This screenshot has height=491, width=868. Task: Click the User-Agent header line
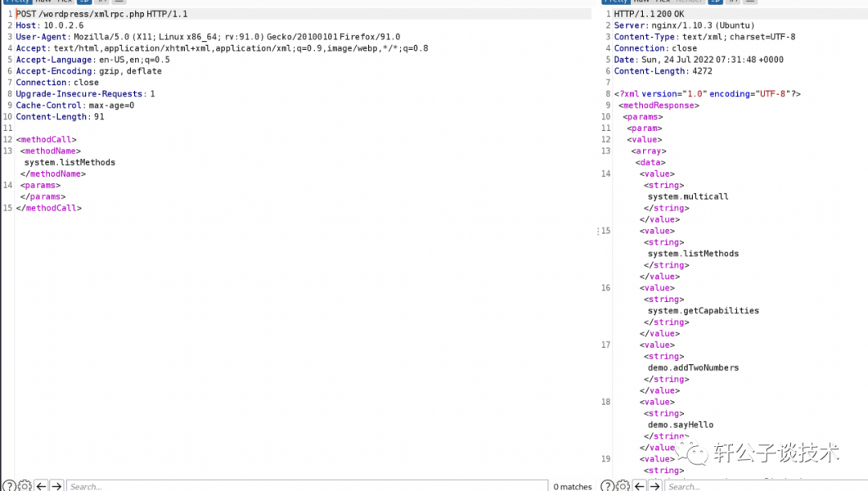coord(207,36)
